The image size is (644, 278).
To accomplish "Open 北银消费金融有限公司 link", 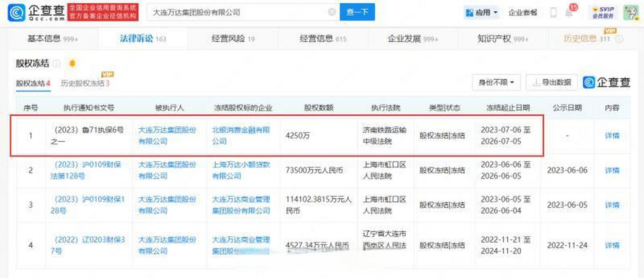I will pos(241,135).
